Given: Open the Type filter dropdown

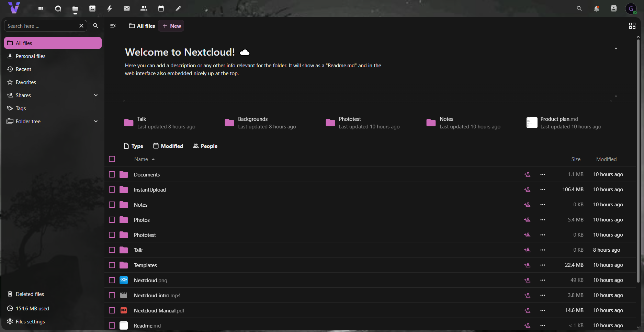Looking at the screenshot, I should click(x=133, y=146).
